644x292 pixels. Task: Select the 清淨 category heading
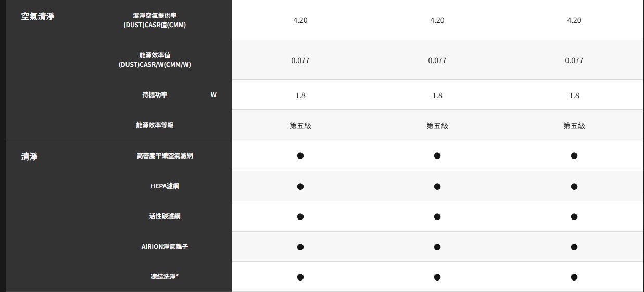coord(29,156)
